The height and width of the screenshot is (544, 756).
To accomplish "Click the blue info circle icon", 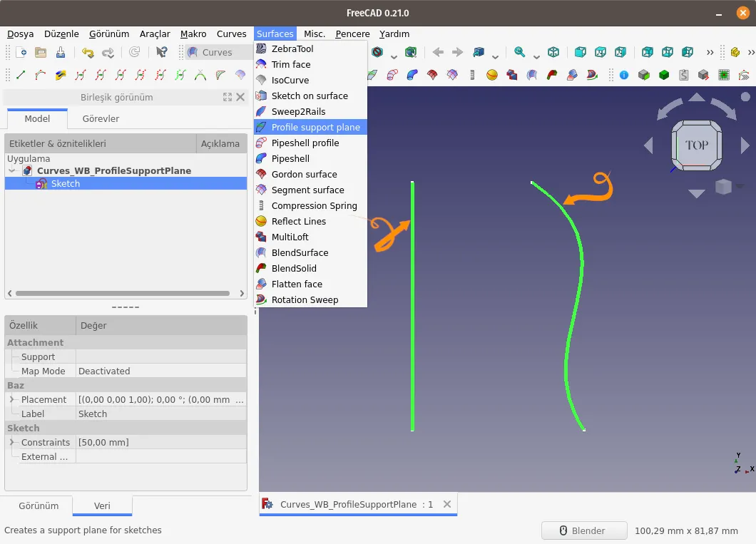I will (x=624, y=75).
